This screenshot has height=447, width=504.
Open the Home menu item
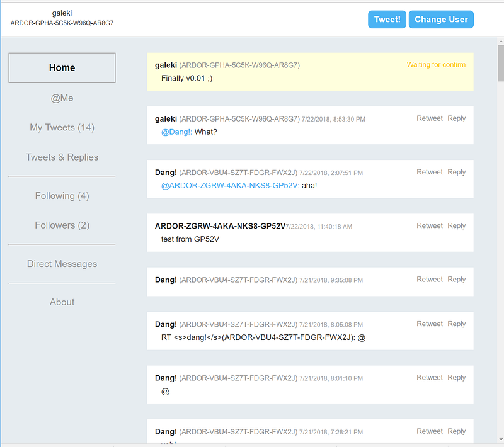click(62, 68)
